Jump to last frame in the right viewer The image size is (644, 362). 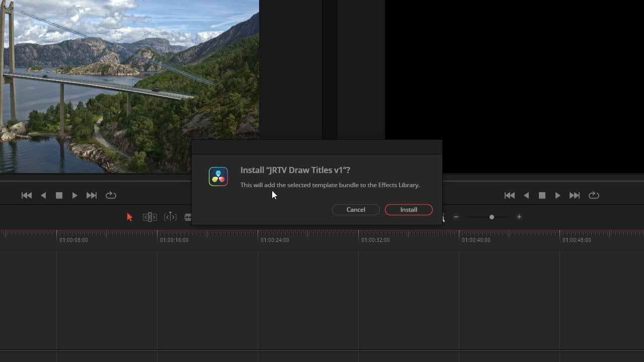575,195
